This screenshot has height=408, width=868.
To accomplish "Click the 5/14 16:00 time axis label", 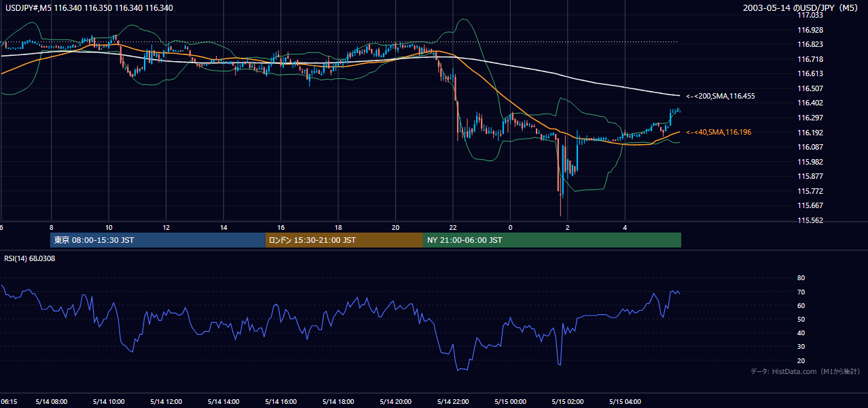I will 281,402.
